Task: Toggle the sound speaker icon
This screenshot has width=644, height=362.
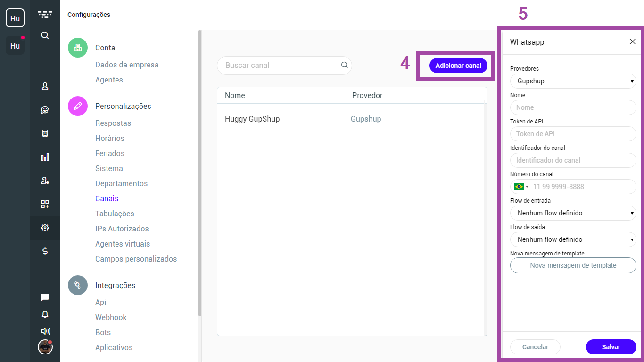Action: click(45, 331)
